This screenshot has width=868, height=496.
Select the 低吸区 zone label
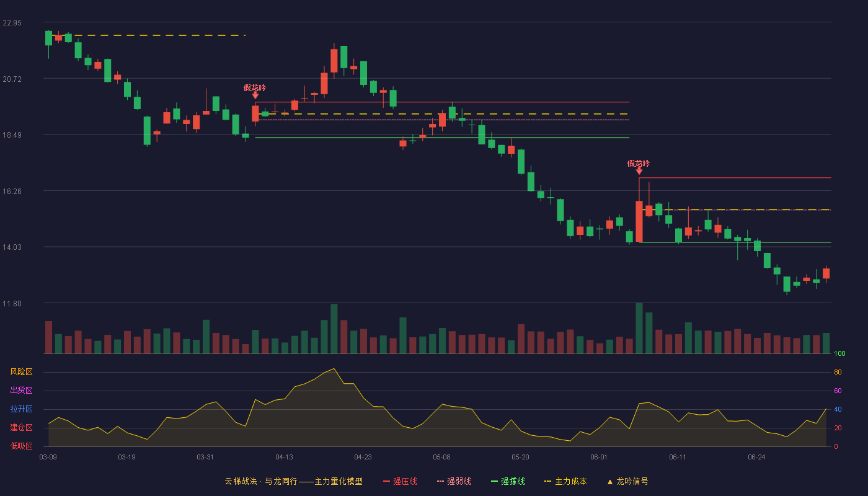[x=21, y=446]
